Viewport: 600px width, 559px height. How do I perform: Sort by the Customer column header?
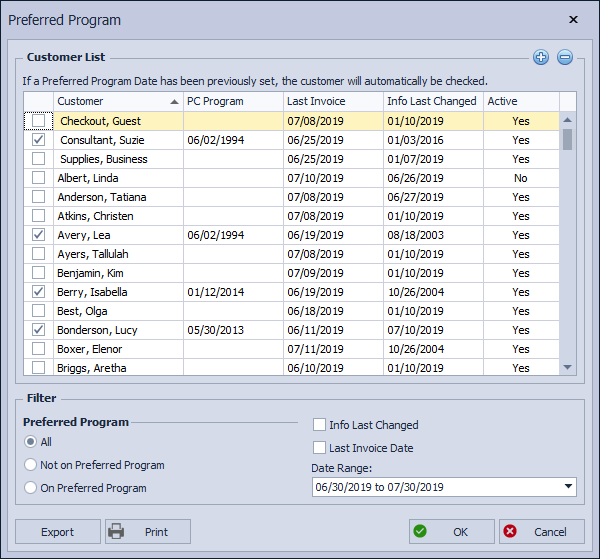pos(118,101)
